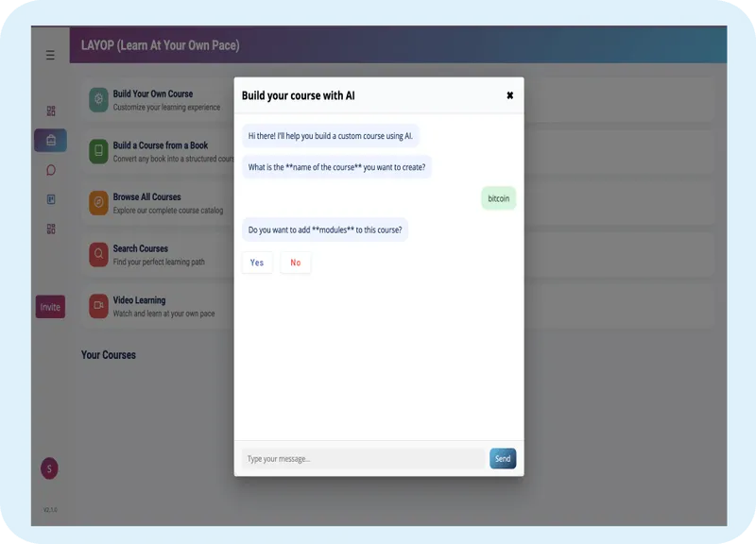Open the hamburger navigation menu
Screen dimensions: 756x544
click(50, 56)
